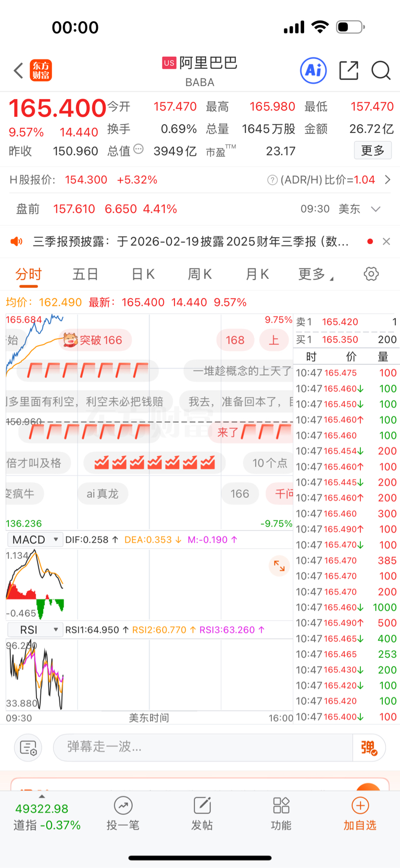Click the 更多 quote details button
Image resolution: width=400 pixels, height=868 pixels.
coord(373,151)
